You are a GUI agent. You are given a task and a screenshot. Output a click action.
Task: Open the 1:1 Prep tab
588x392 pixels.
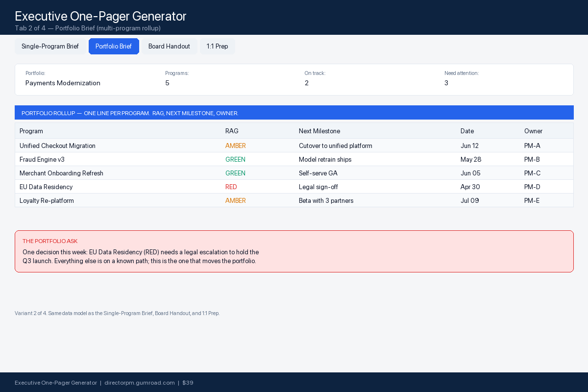tap(217, 47)
